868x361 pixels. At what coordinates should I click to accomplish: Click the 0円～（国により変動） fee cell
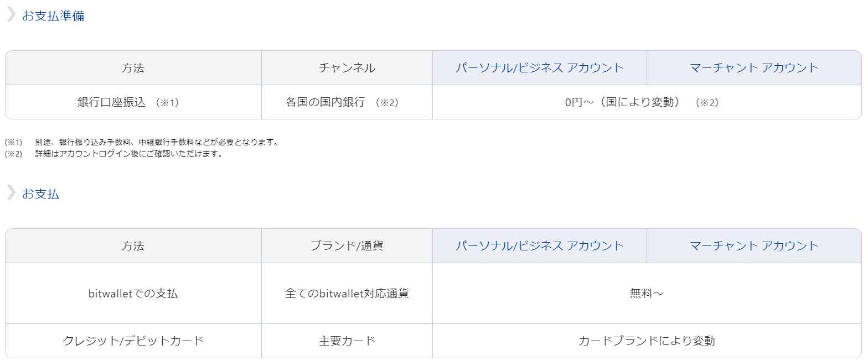point(647,102)
